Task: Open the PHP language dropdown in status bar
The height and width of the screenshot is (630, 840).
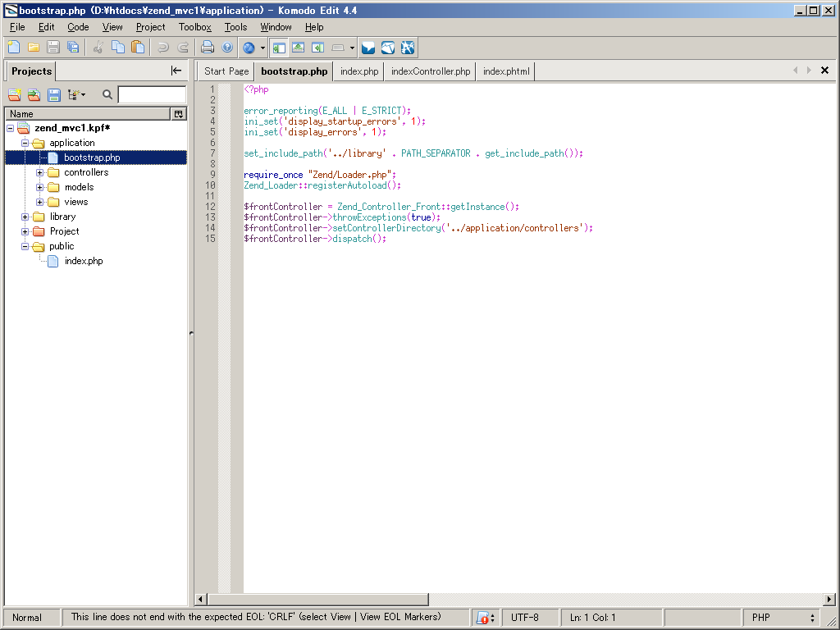Action: 783,618
